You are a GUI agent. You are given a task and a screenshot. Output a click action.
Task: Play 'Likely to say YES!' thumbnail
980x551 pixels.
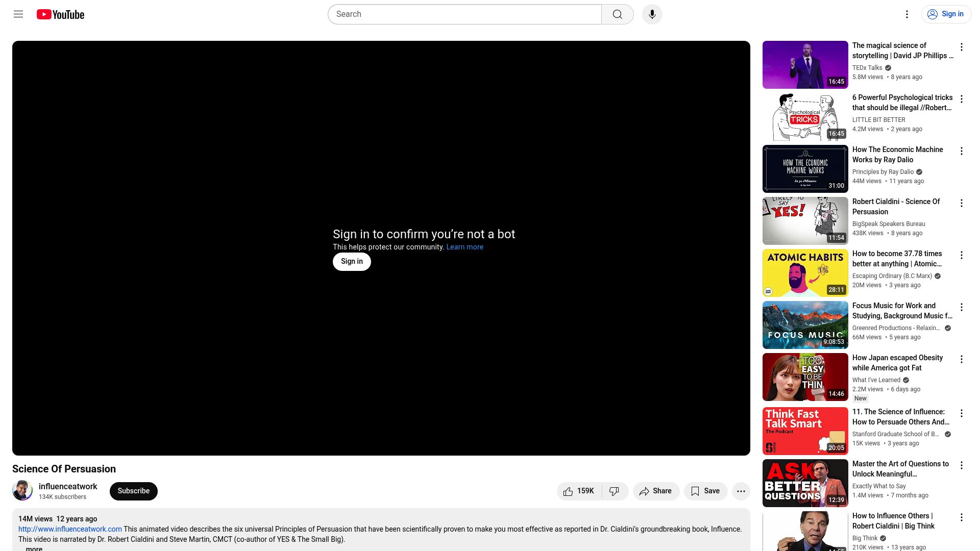[x=805, y=221]
